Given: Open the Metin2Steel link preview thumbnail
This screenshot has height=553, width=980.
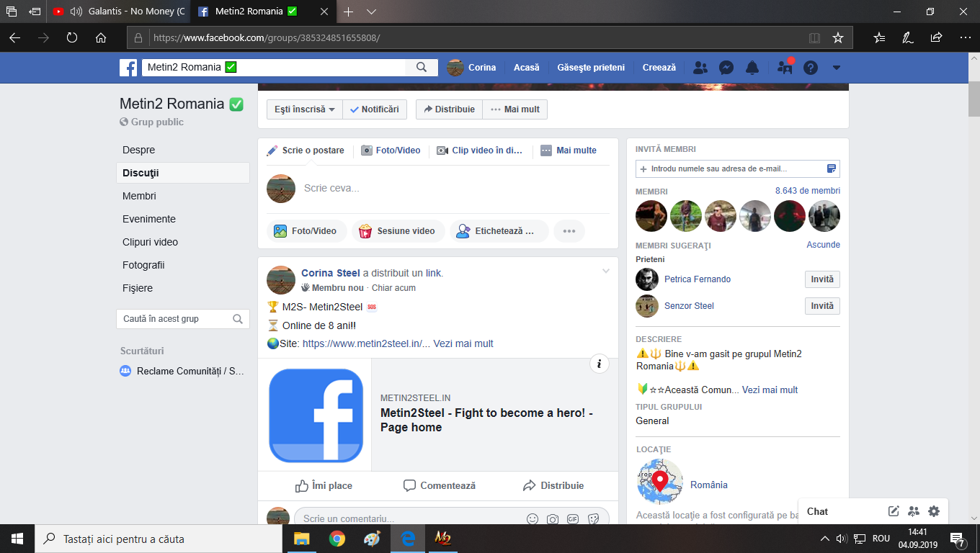Looking at the screenshot, I should click(316, 415).
